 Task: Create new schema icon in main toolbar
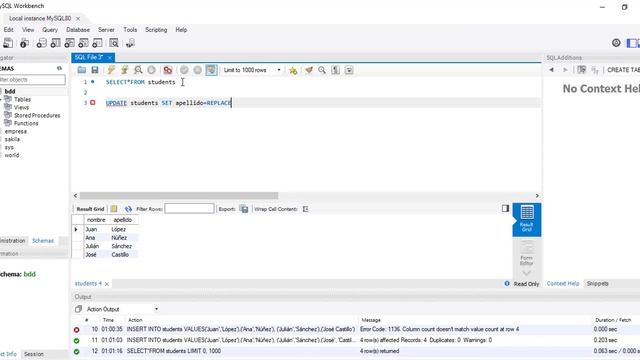point(41,43)
